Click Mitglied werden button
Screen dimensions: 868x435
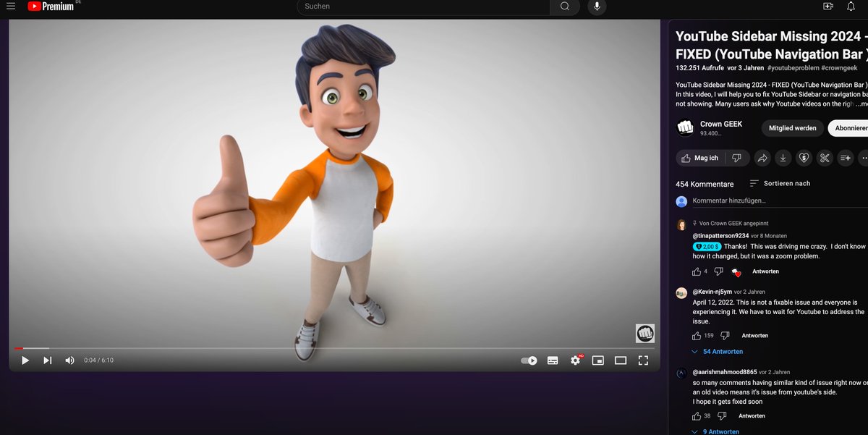(793, 128)
